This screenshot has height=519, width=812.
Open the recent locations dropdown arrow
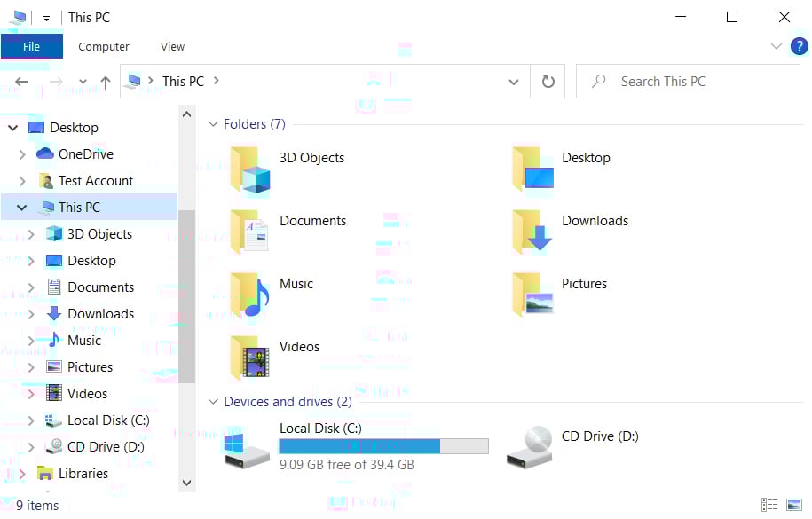(x=83, y=82)
